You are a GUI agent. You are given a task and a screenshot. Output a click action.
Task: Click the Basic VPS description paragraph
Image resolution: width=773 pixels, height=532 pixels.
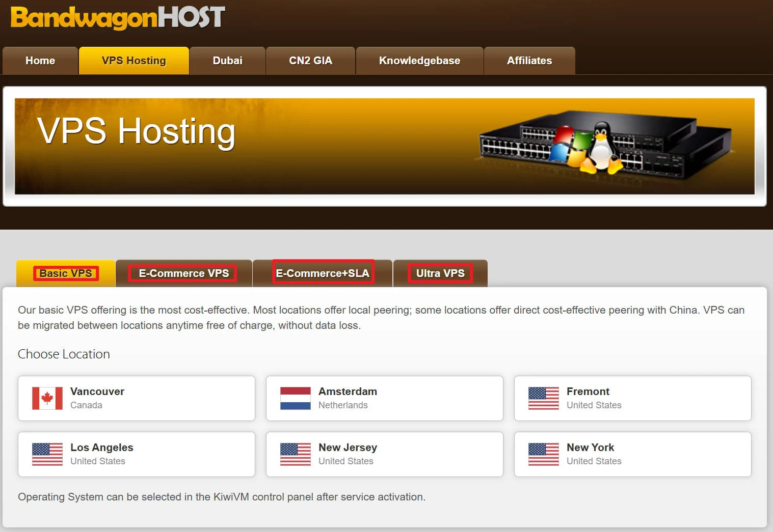(x=381, y=318)
